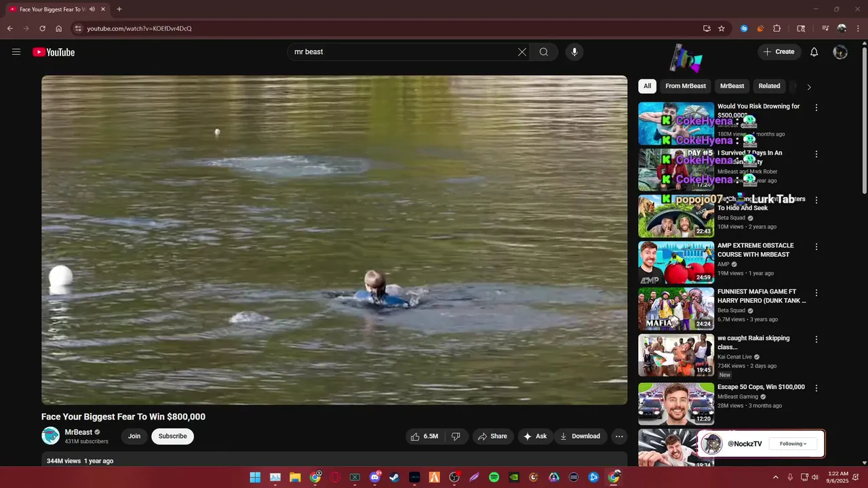Open options for FUNNIEST MAFIA GAME video
Screen dimensions: 868x488
pos(816,293)
